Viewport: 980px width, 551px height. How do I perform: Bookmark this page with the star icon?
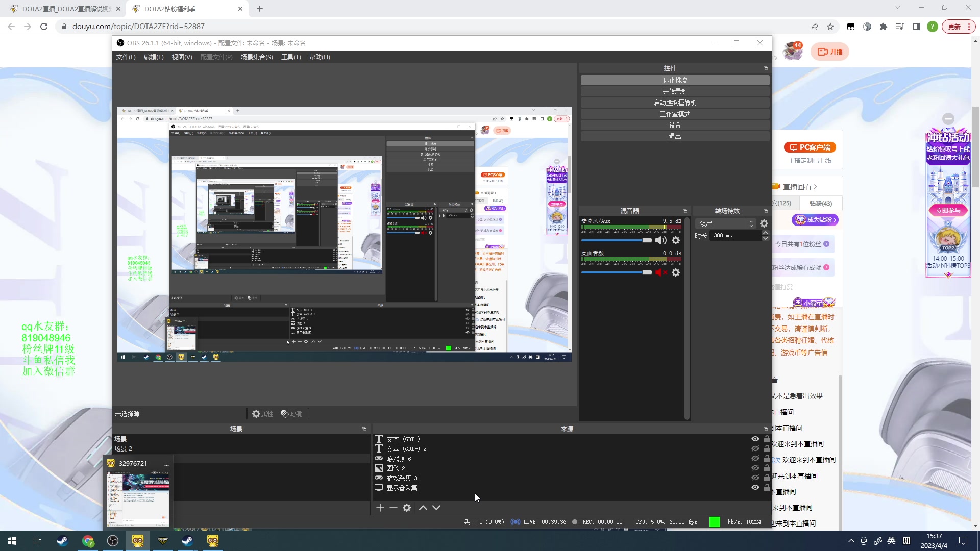(x=830, y=27)
